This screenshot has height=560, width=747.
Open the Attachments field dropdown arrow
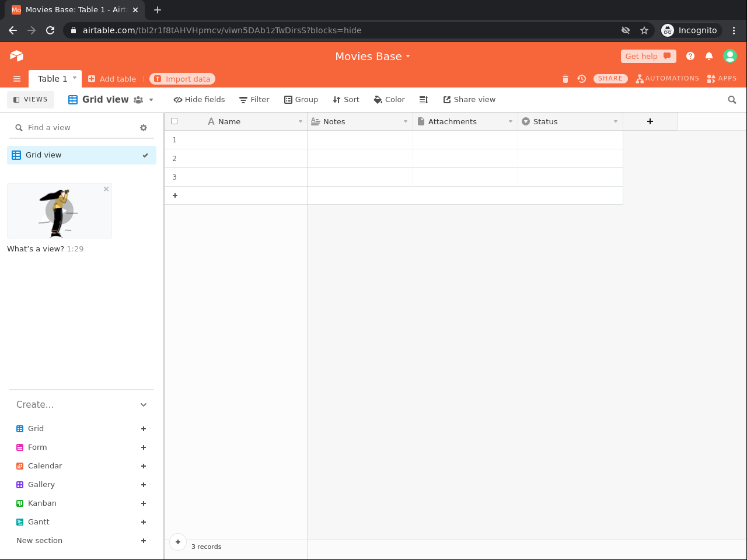click(x=511, y=121)
